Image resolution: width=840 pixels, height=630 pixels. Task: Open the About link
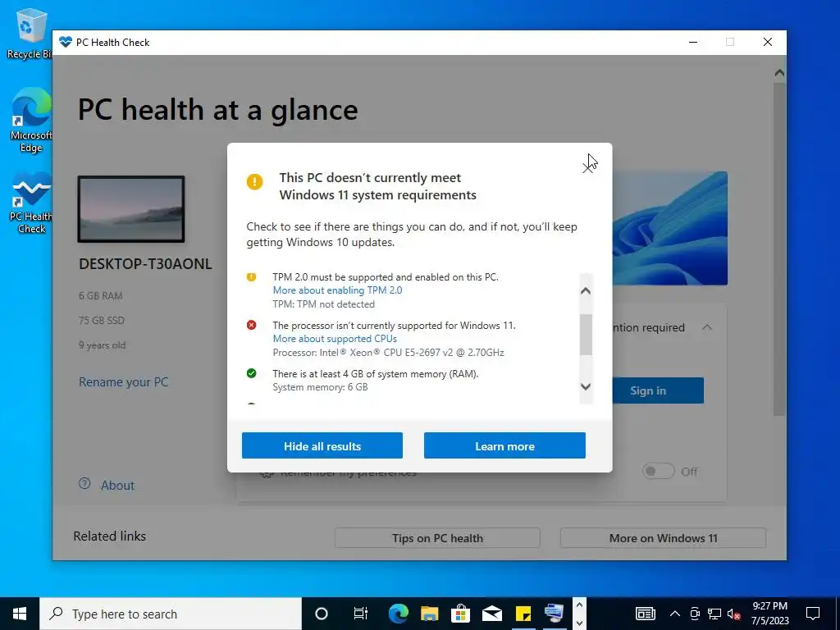click(x=117, y=486)
